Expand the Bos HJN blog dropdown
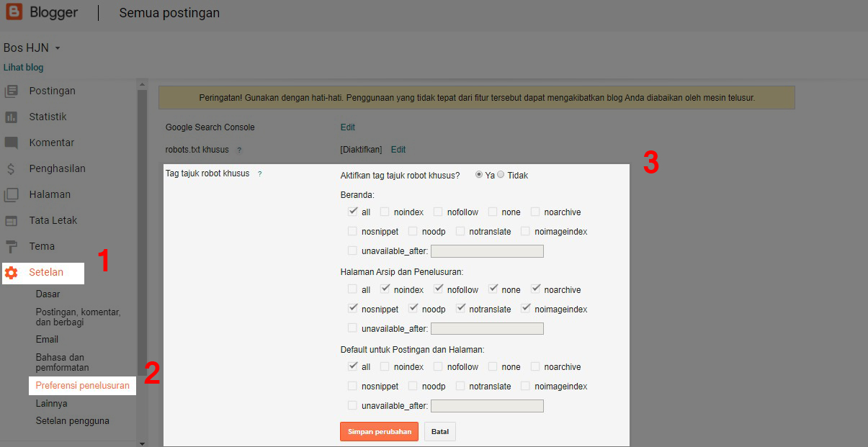The image size is (868, 447). point(58,48)
